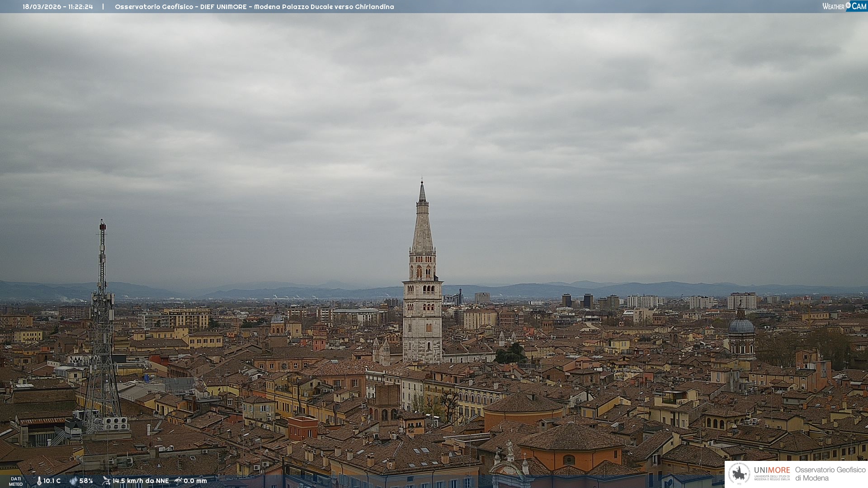Click Osservatorio Geofisico di Modena text
Image resolution: width=868 pixels, height=488 pixels.
point(830,474)
